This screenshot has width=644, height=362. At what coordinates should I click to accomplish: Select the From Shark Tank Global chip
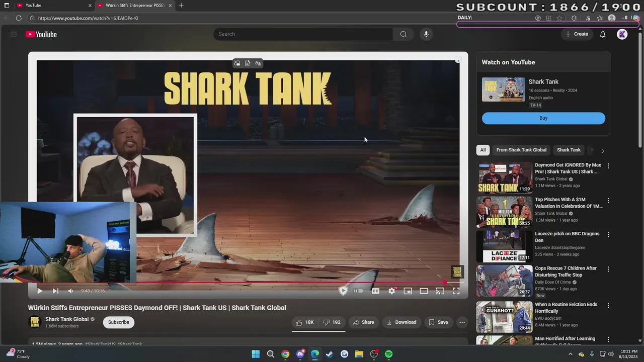521,150
